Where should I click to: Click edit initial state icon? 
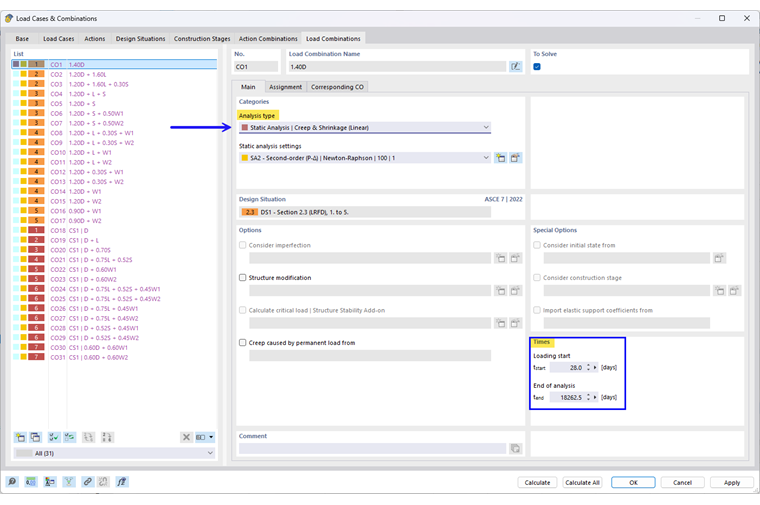[x=719, y=258]
